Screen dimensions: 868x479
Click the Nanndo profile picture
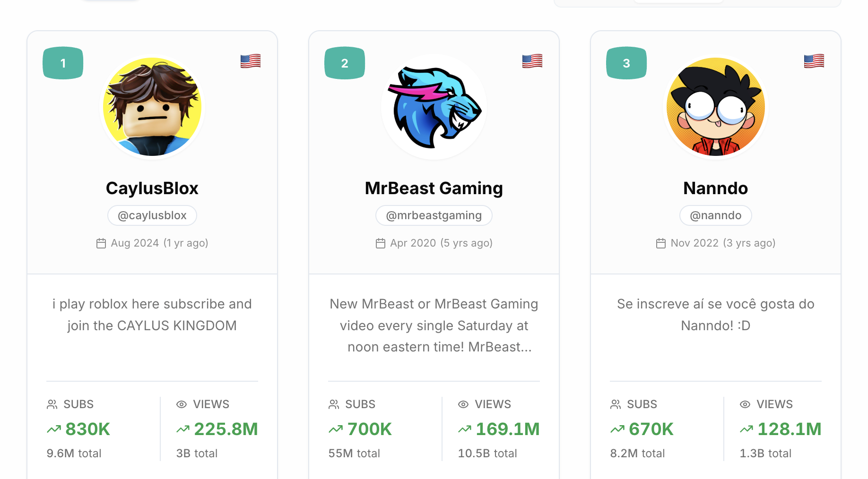pyautogui.click(x=715, y=107)
